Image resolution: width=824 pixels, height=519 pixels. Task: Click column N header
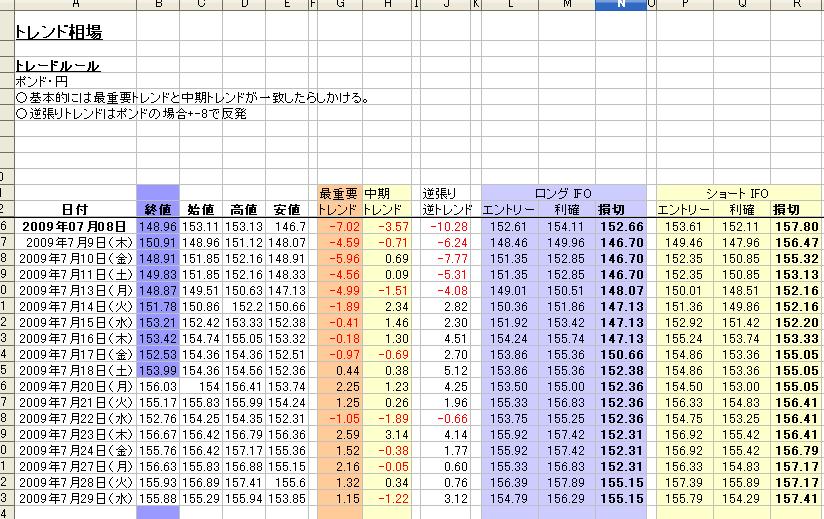(x=621, y=6)
